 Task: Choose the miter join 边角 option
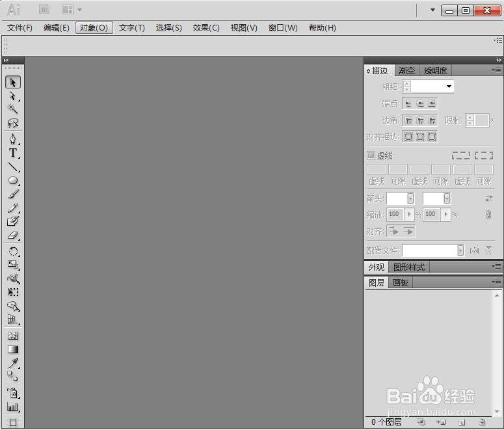[408, 120]
